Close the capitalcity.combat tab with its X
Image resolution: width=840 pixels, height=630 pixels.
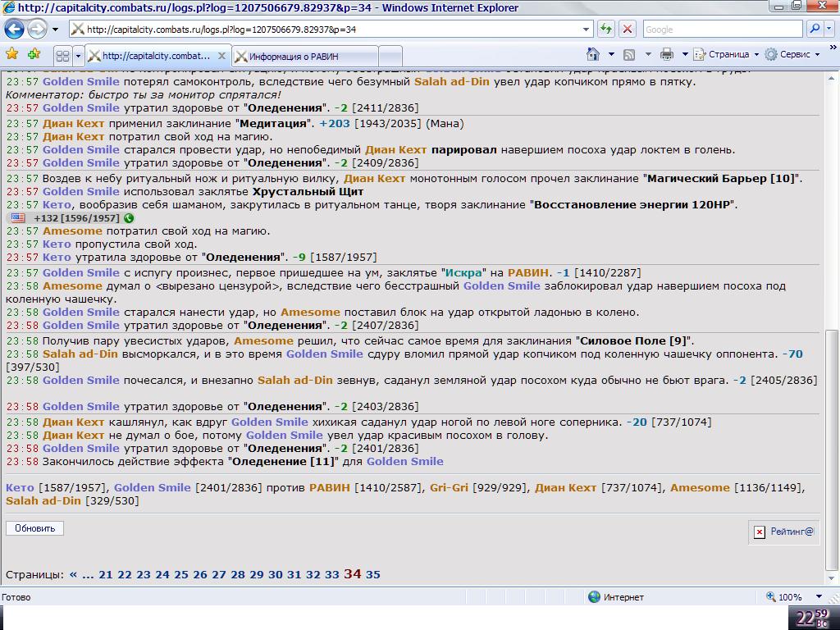(221, 56)
